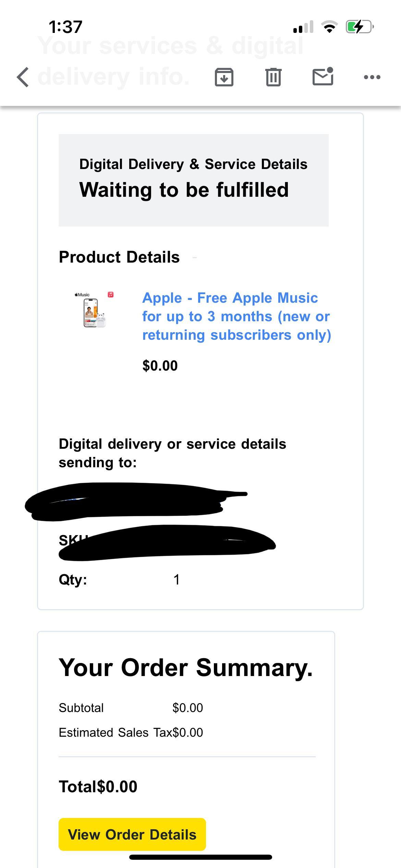Open more email options via the ellipsis
The width and height of the screenshot is (401, 868).
click(x=372, y=77)
